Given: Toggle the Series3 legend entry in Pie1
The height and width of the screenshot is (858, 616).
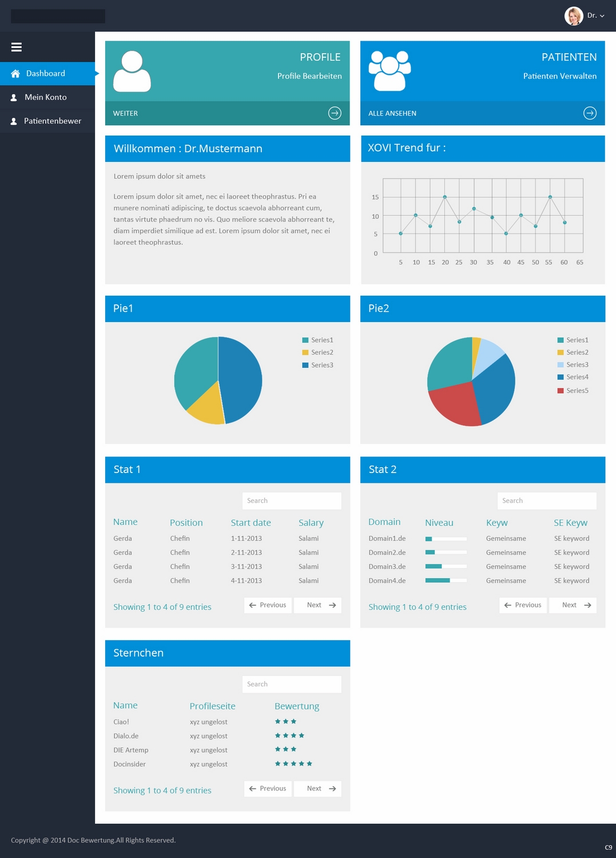Looking at the screenshot, I should point(317,365).
